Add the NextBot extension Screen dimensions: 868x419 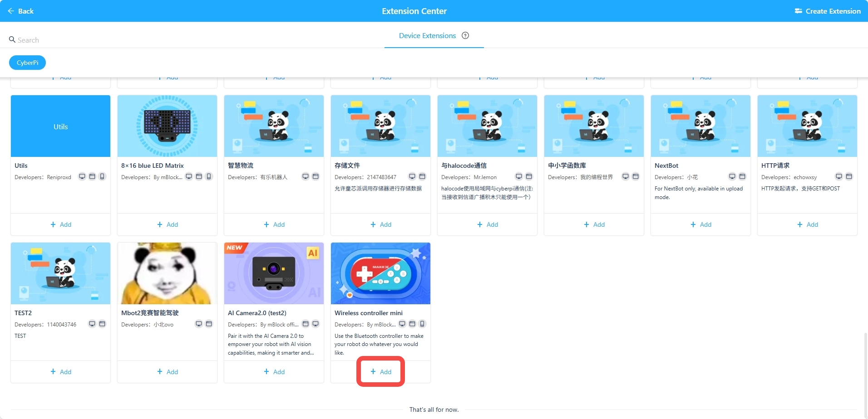pos(700,224)
